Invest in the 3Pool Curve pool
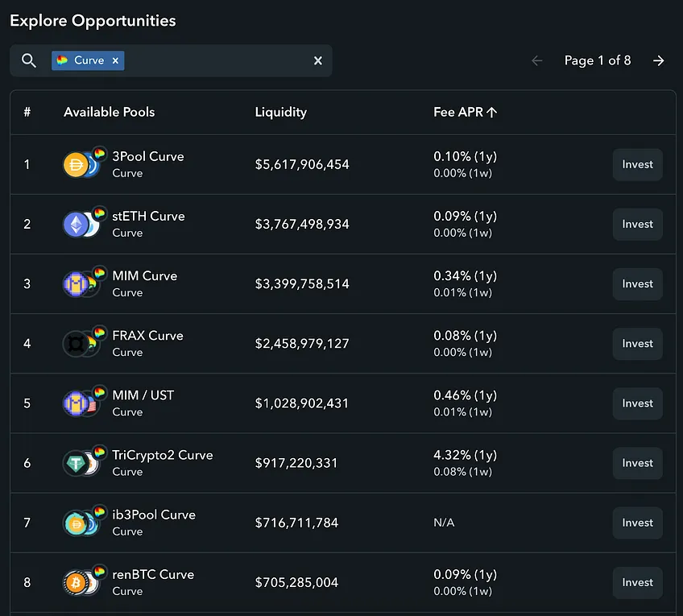The width and height of the screenshot is (683, 616). [x=637, y=164]
